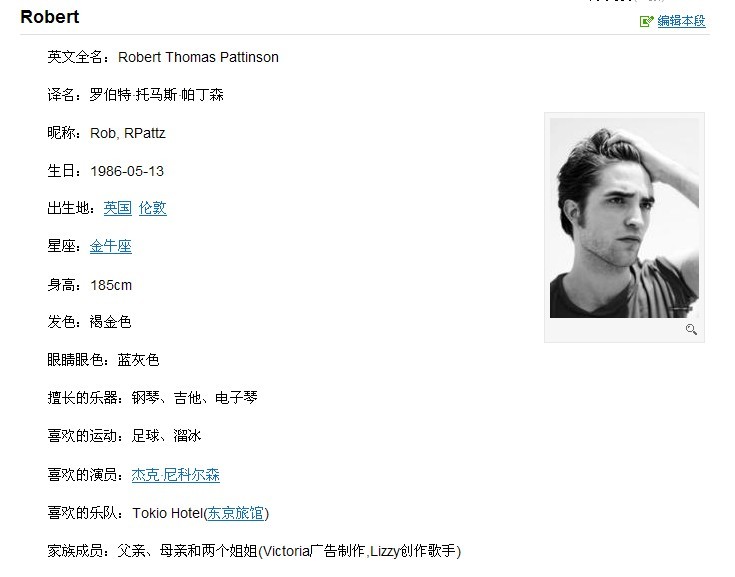Open the 杰克·尼科尔森 actor link
The height and width of the screenshot is (577, 735).
(176, 475)
